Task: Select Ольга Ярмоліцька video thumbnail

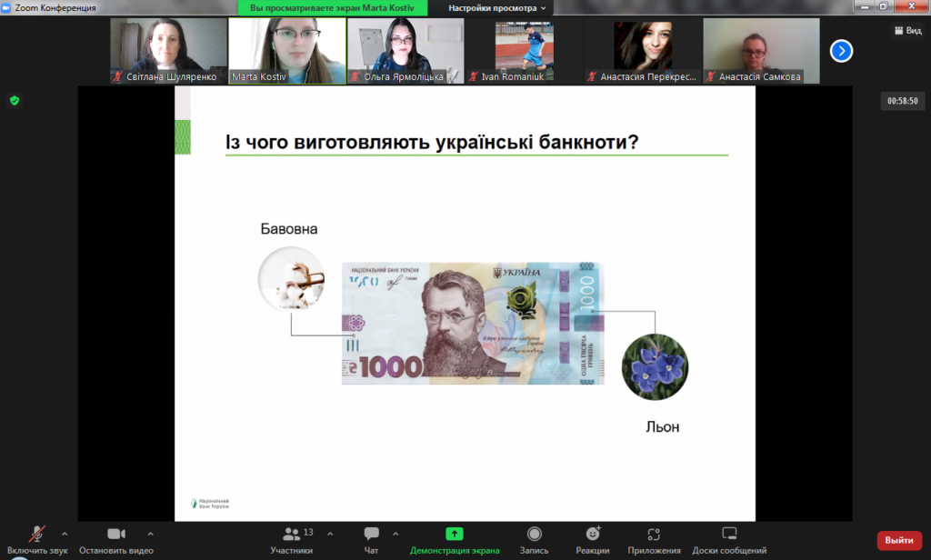Action: (405, 51)
